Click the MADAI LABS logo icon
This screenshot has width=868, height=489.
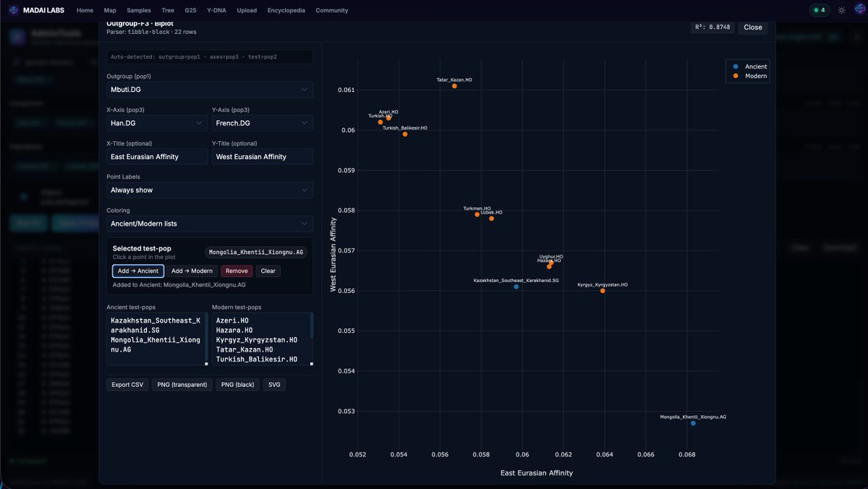pyautogui.click(x=13, y=10)
